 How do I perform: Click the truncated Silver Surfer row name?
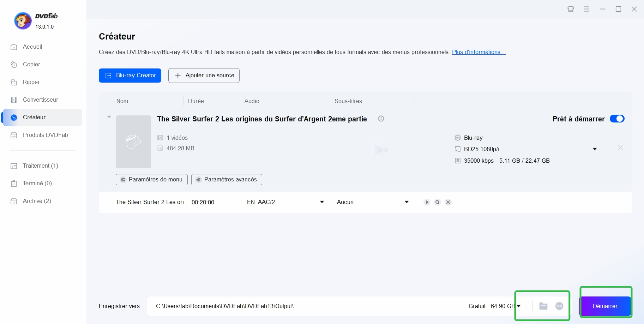pyautogui.click(x=150, y=202)
